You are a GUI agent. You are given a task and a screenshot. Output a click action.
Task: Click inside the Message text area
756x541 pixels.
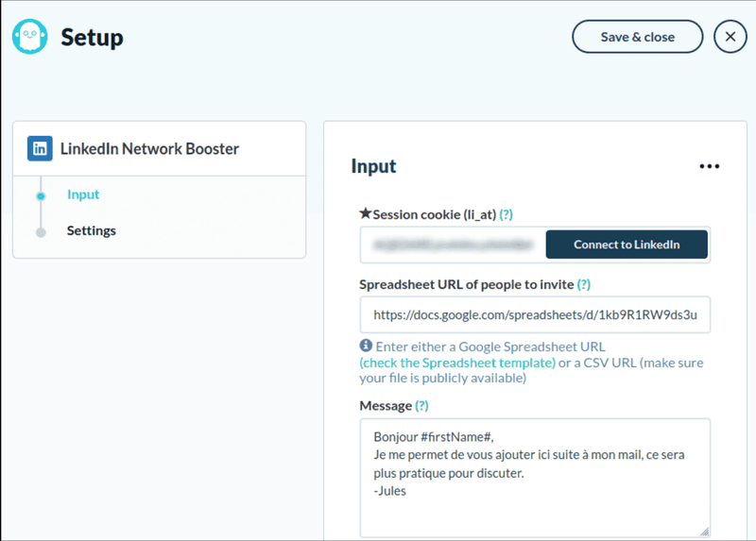coord(535,478)
